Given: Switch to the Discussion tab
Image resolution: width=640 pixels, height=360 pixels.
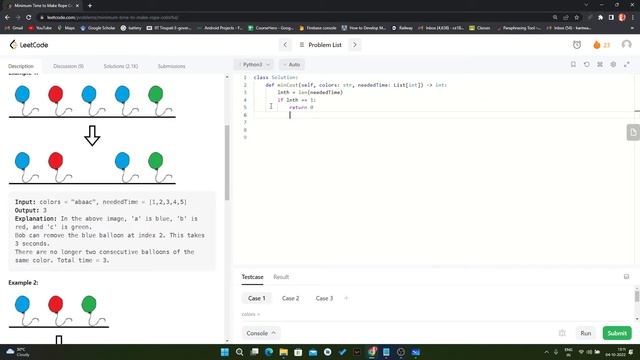Looking at the screenshot, I should [68, 66].
